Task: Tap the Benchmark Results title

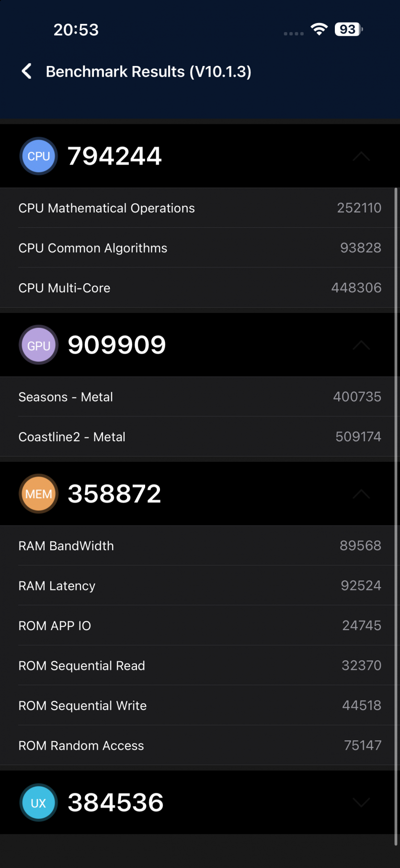Action: [x=149, y=71]
